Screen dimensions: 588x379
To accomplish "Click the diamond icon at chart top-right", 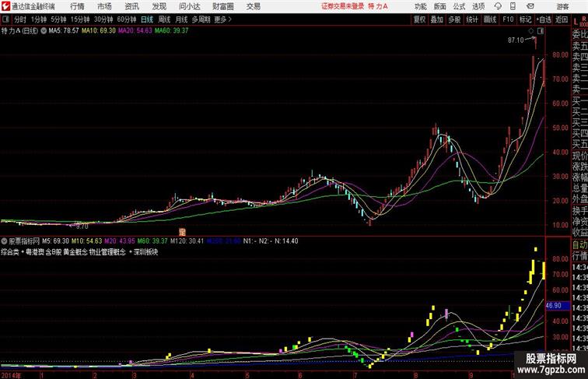I will click(531, 31).
